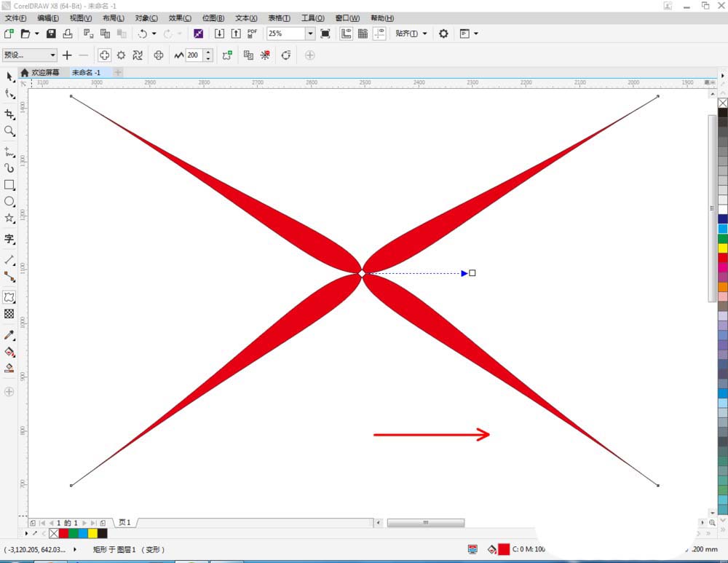
Task: Open the zoom level dropdown
Action: tap(309, 34)
